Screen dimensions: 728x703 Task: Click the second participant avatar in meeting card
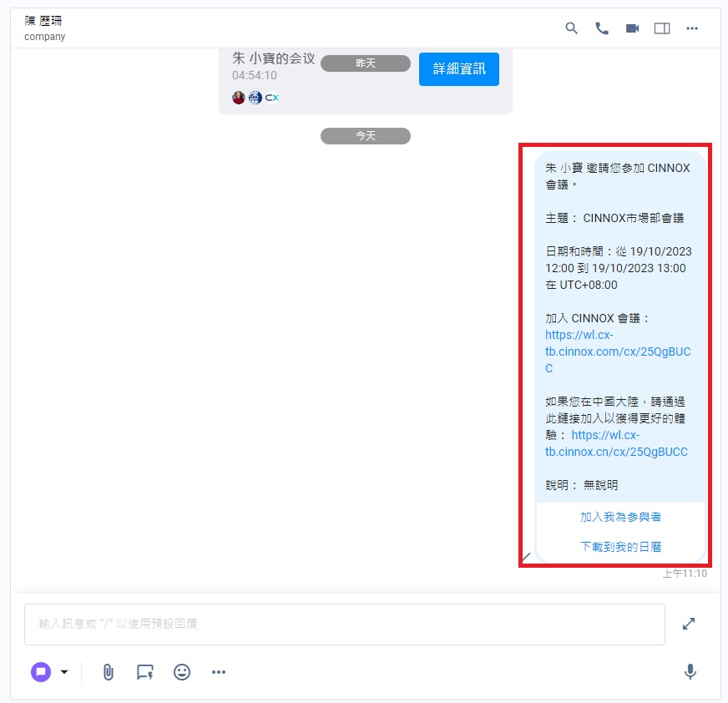point(255,98)
